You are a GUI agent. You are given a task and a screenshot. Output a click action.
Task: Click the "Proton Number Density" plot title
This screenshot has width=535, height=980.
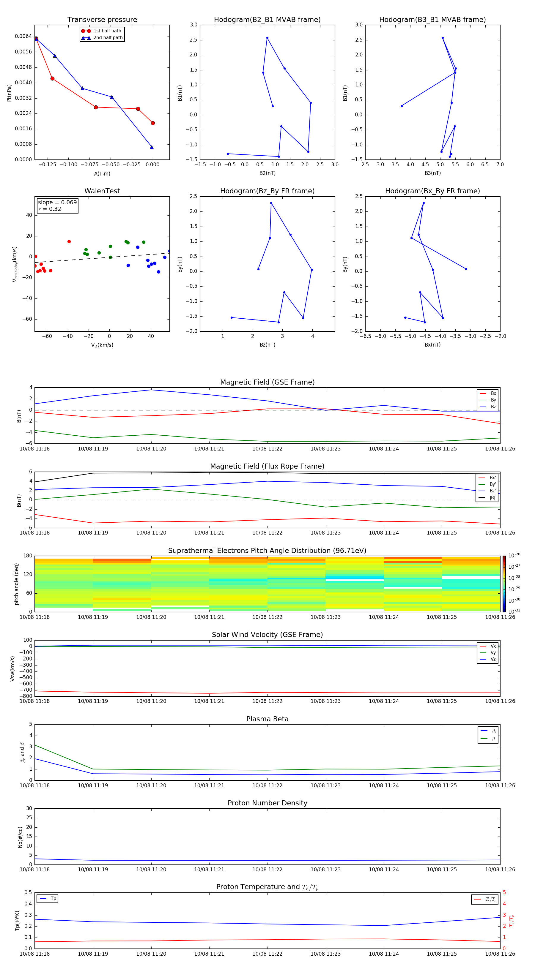click(x=267, y=803)
